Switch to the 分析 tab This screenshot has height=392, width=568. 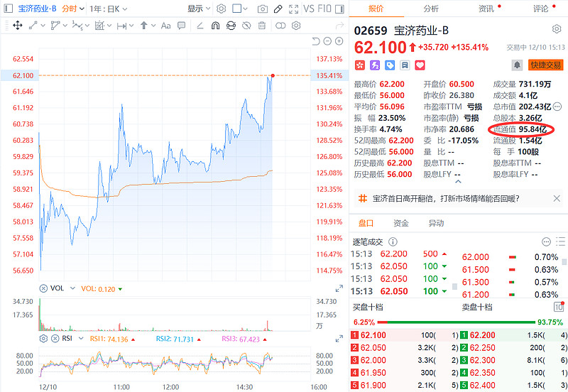tap(431, 9)
